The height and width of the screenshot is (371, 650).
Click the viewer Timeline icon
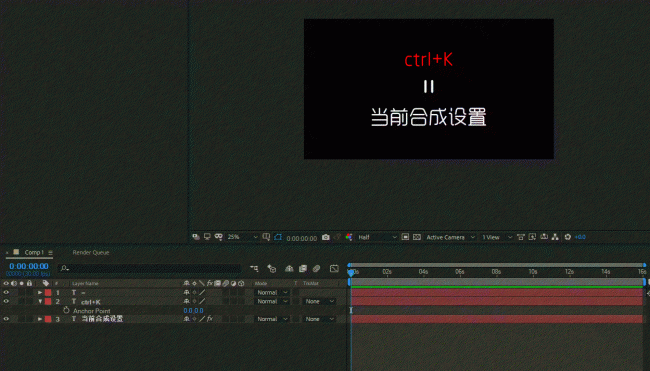point(544,237)
